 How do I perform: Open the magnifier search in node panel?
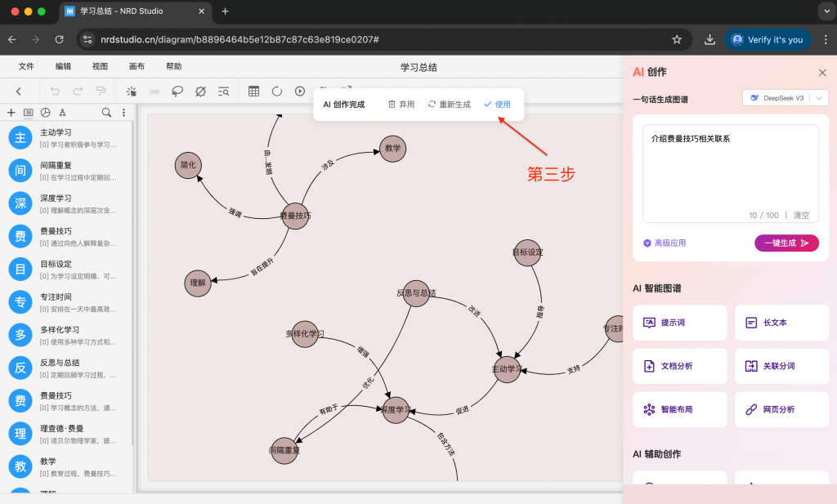pos(106,113)
